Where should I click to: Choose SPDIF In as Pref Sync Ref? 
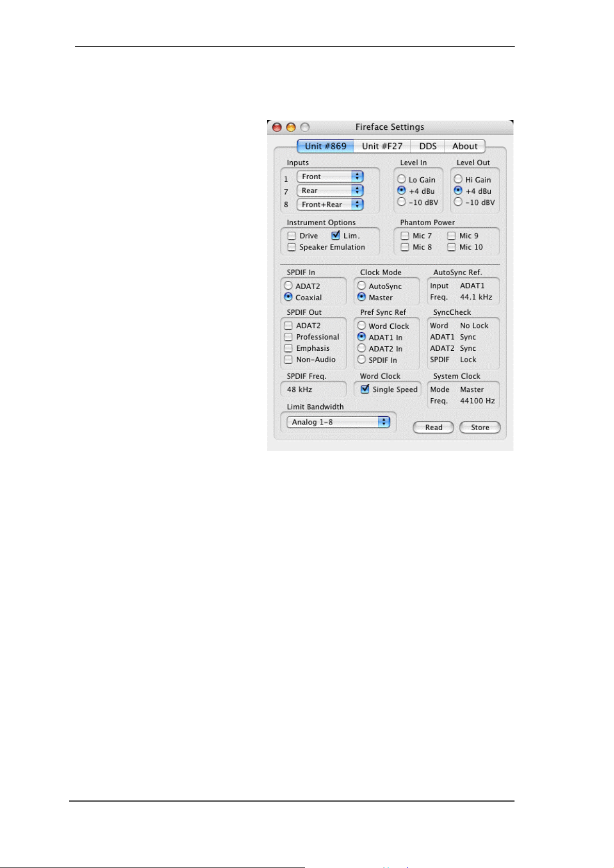(362, 360)
